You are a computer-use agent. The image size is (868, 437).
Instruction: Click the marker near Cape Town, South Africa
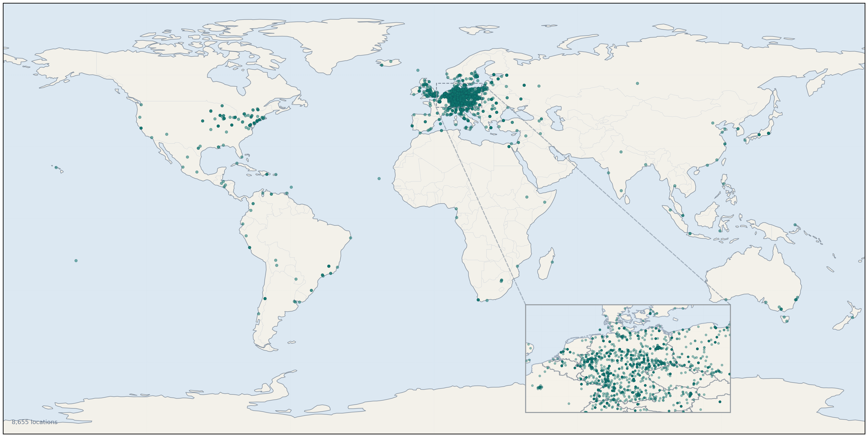478,301
